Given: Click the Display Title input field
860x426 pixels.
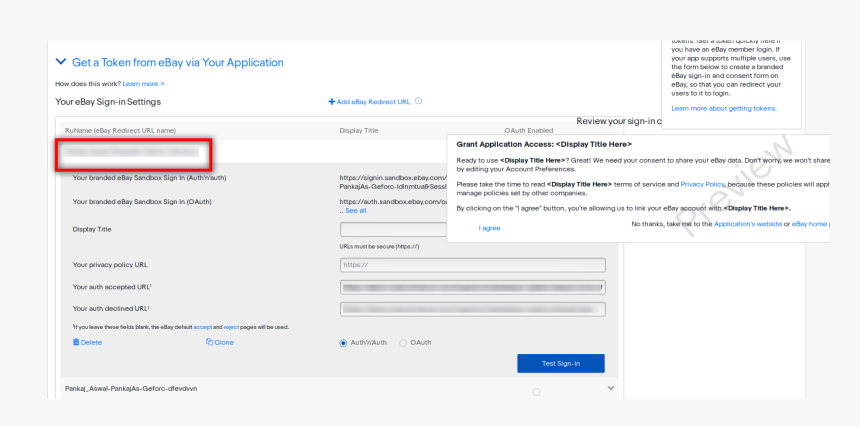Looking at the screenshot, I should pyautogui.click(x=394, y=229).
